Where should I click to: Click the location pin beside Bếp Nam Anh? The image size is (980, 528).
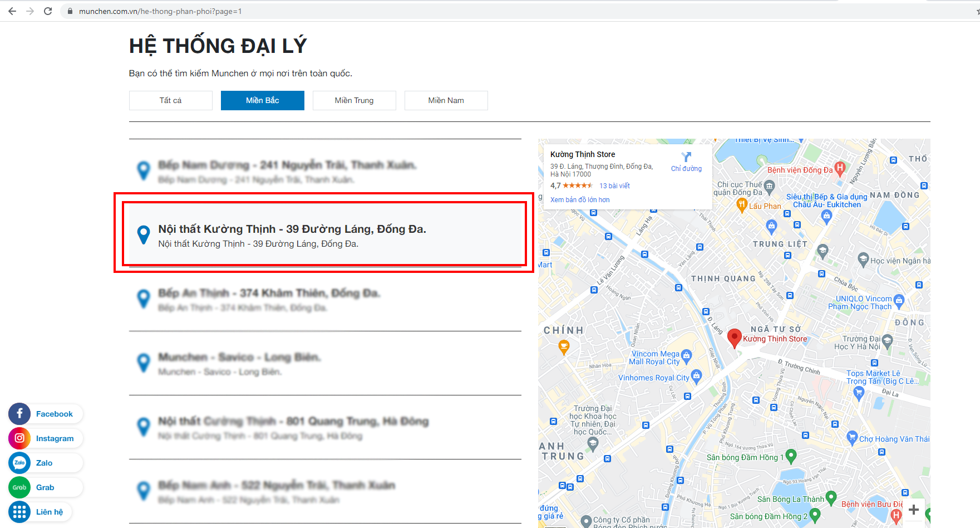point(144,491)
